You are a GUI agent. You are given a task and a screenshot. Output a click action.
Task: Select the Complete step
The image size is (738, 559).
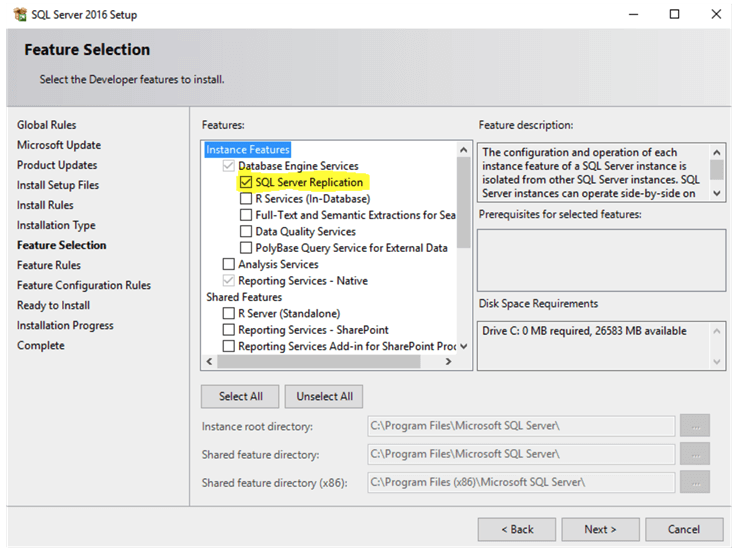tap(40, 345)
